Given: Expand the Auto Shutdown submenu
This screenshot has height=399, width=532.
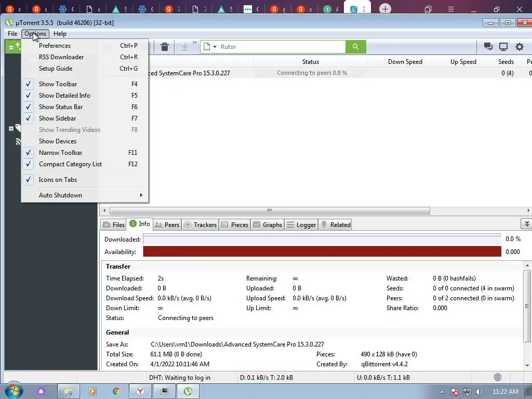Looking at the screenshot, I should [x=85, y=195].
